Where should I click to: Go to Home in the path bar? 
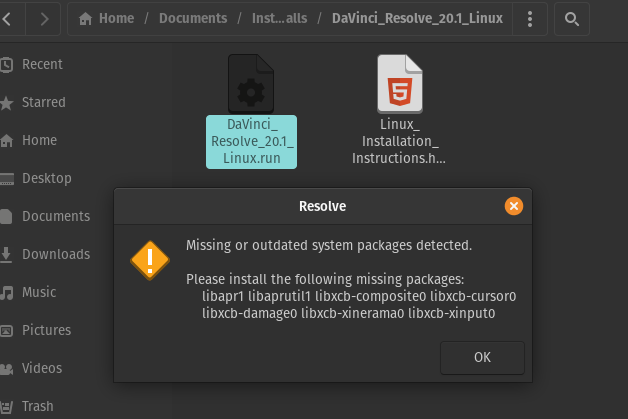pyautogui.click(x=106, y=18)
